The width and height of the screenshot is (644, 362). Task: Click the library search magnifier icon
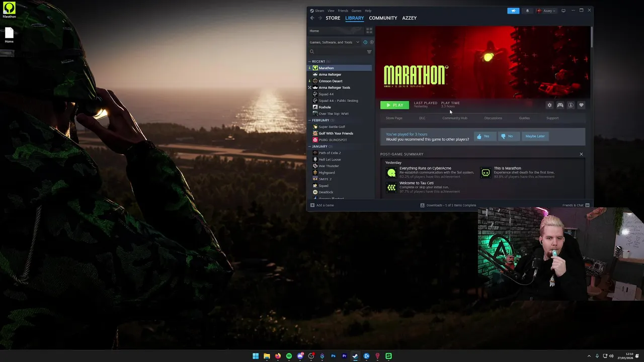point(312,52)
